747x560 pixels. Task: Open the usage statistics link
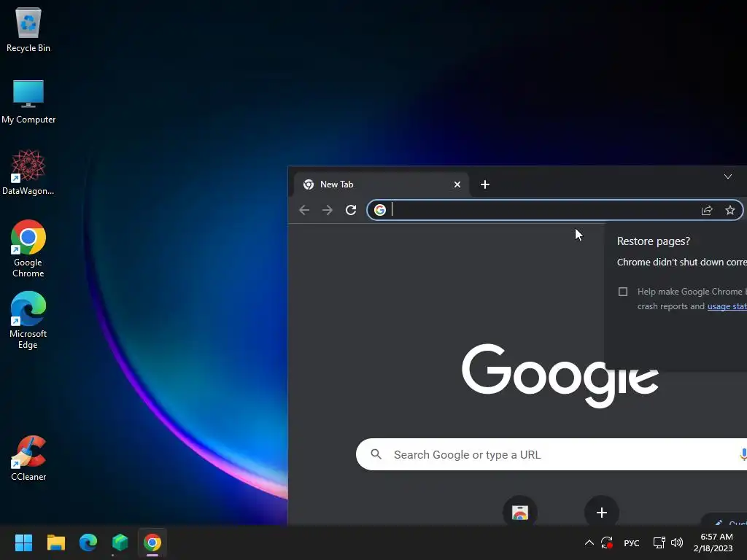click(727, 306)
